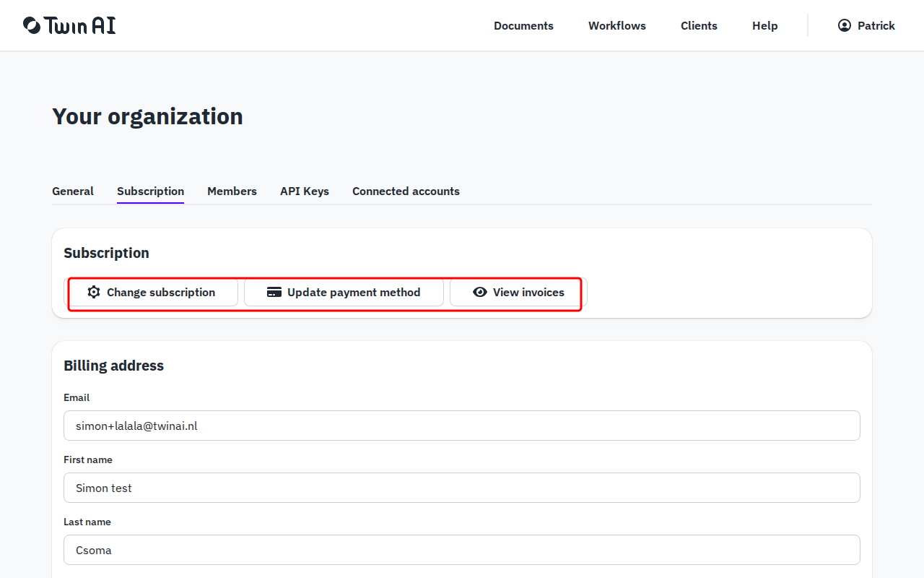Navigate to the Clients section
The width and height of the screenshot is (924, 578).
[x=699, y=25]
